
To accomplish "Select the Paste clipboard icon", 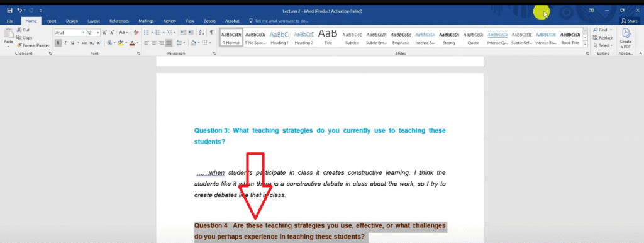I will pos(8,35).
